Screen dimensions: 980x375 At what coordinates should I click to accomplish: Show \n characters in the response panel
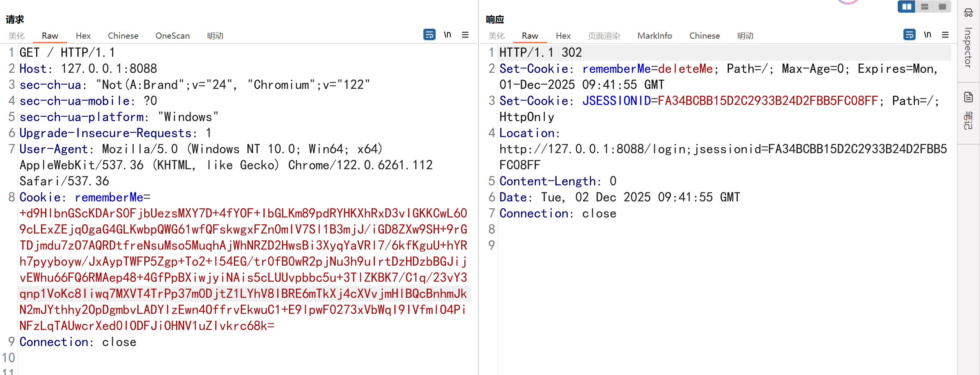(x=927, y=35)
